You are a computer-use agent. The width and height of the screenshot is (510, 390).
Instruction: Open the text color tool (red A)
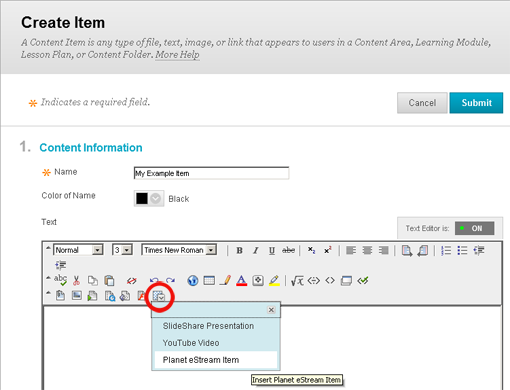coord(241,281)
